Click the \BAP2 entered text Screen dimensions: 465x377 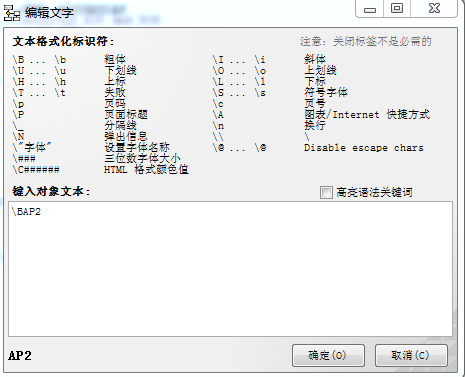click(x=26, y=212)
